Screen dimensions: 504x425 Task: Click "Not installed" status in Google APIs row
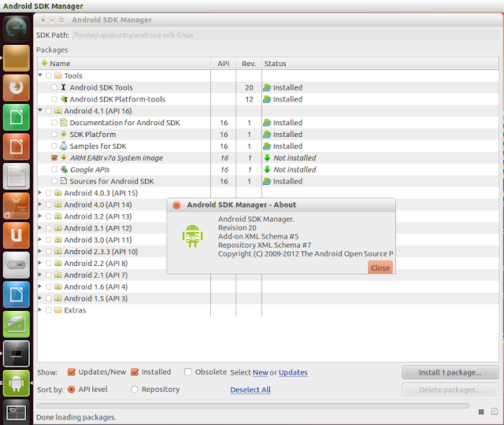[295, 169]
